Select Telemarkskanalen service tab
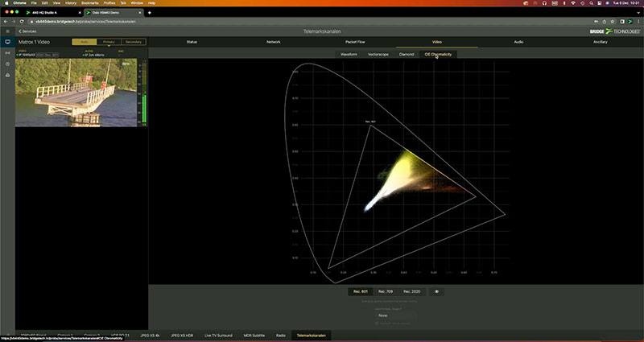This screenshot has width=644, height=342. (x=312, y=336)
